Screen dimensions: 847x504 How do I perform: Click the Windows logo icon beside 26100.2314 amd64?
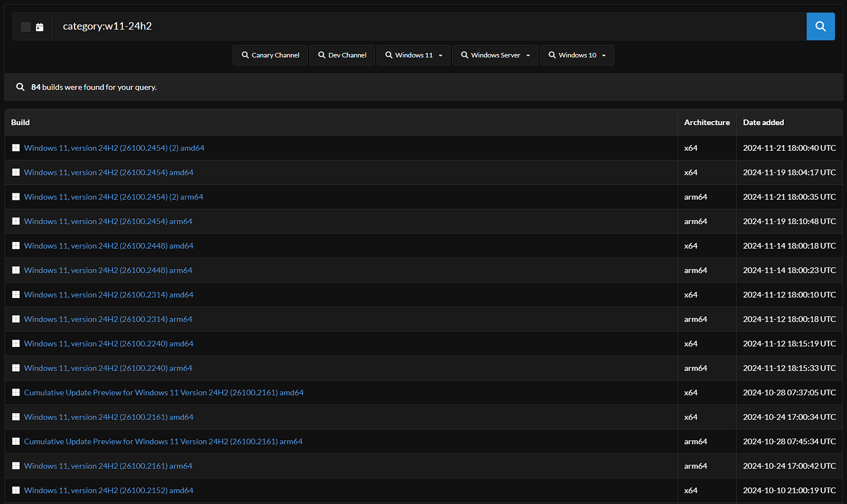[16, 295]
